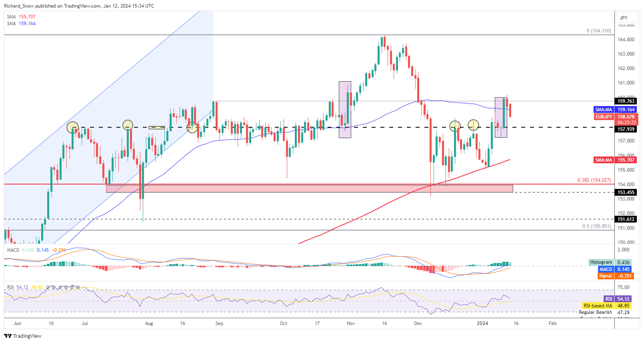
Task: Select the blue MACD 0.145 value label
Action: (x=615, y=269)
